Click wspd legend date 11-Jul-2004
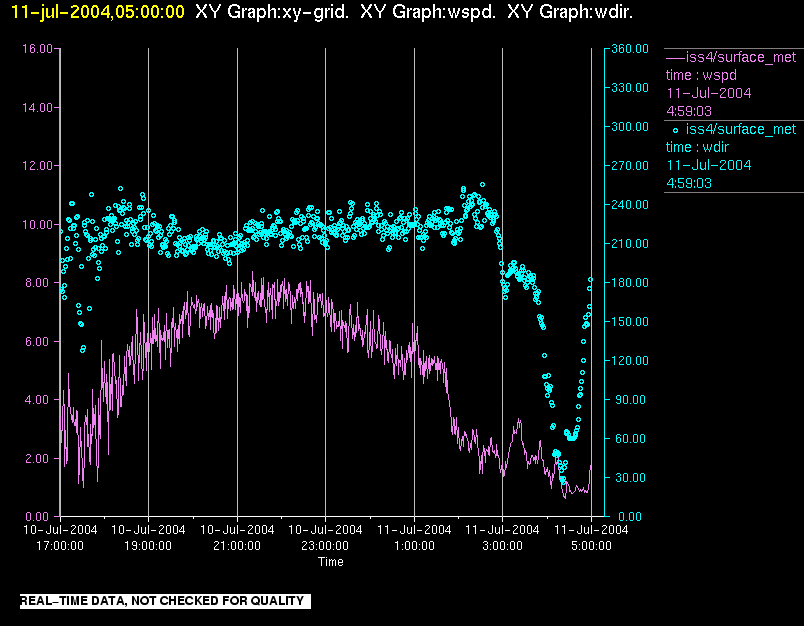Viewport: 804px width, 626px height. click(x=709, y=93)
